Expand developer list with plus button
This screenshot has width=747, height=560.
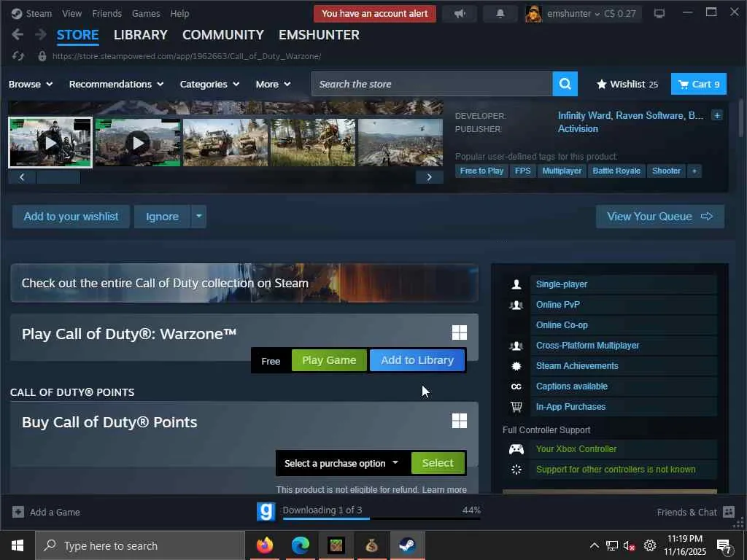click(716, 115)
